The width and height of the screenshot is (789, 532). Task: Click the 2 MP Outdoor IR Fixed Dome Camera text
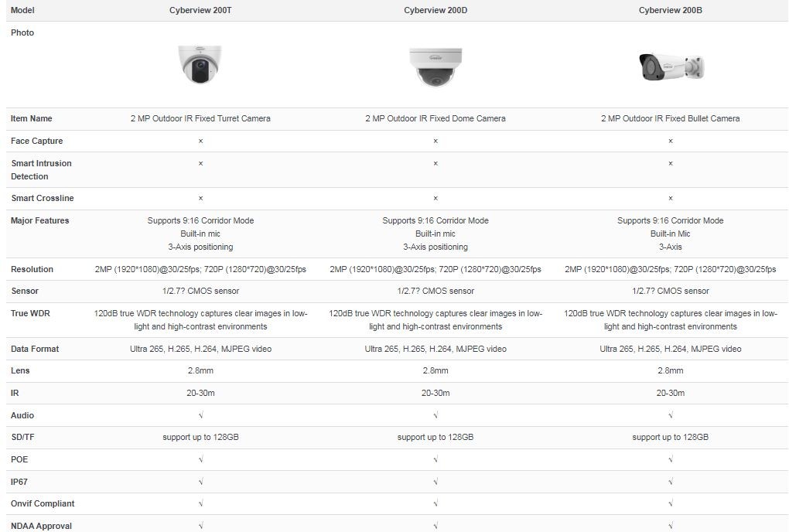[x=435, y=118]
